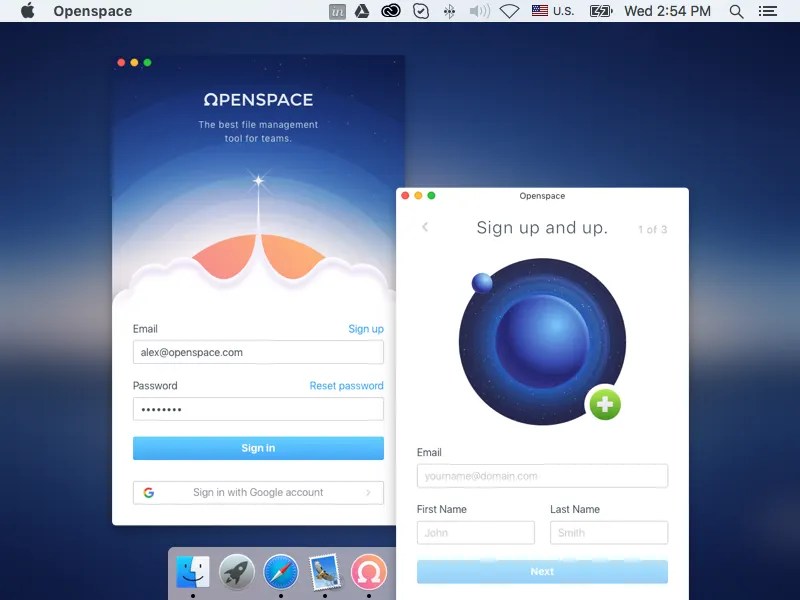Click Reset password
800x600 pixels.
click(346, 385)
